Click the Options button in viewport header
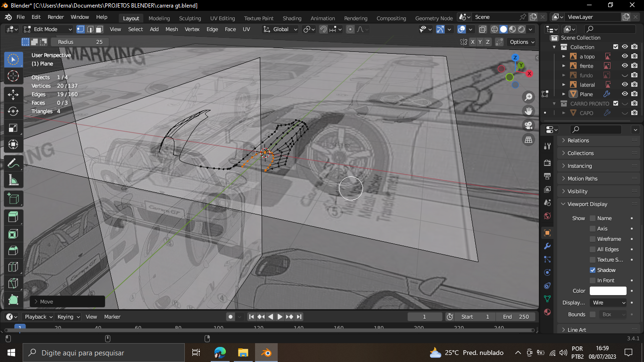The width and height of the screenshot is (644, 362). [522, 42]
